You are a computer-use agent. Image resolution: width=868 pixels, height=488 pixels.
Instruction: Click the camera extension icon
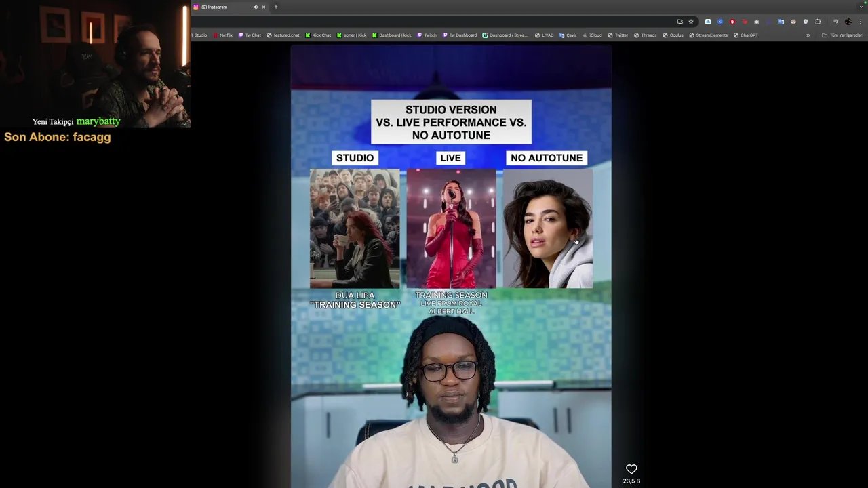(x=757, y=22)
